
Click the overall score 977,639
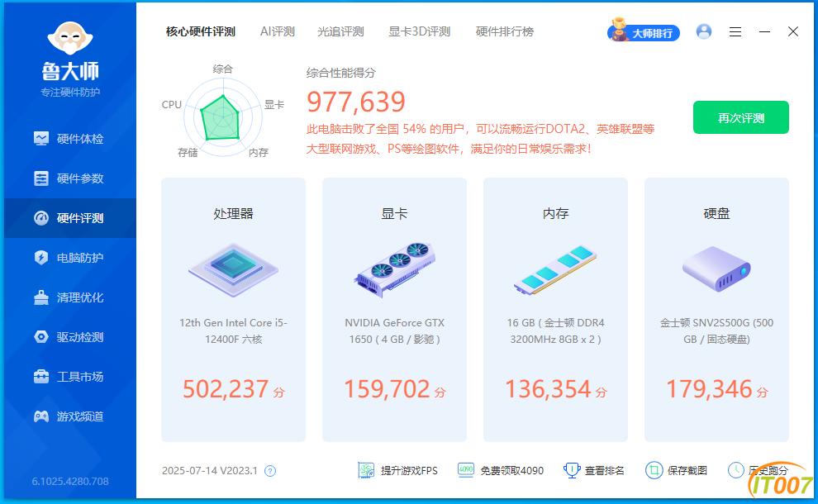click(356, 102)
